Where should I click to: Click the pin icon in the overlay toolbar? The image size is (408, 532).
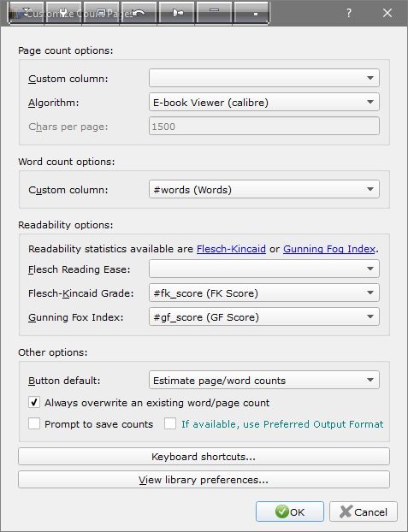[x=176, y=13]
